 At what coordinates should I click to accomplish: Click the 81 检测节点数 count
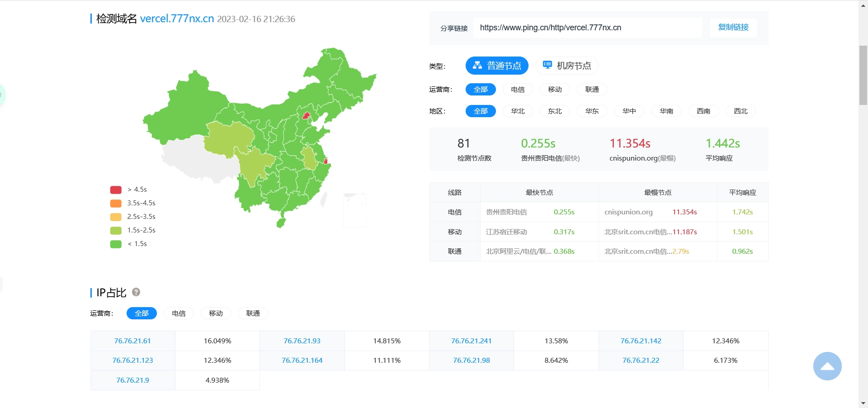click(464, 143)
